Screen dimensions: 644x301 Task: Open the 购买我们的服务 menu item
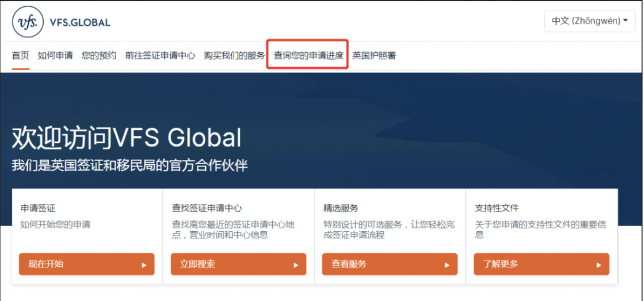[234, 56]
